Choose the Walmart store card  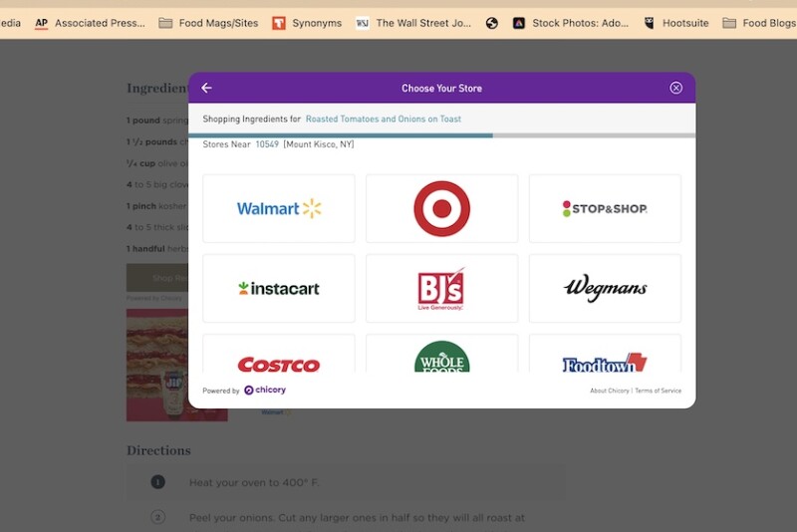point(279,208)
